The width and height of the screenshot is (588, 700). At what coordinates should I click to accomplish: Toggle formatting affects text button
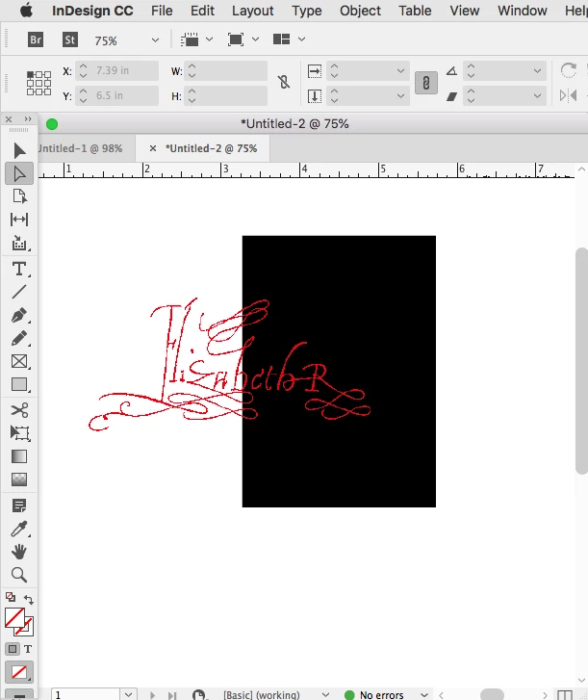[x=28, y=649]
